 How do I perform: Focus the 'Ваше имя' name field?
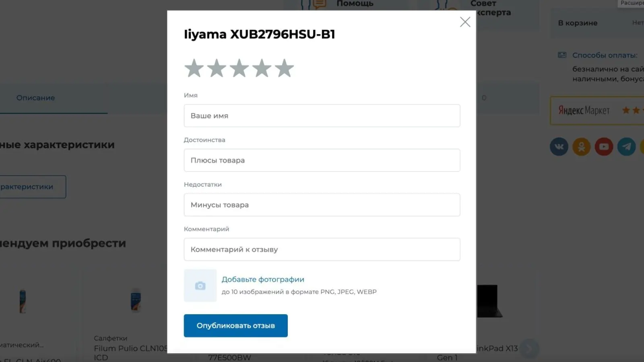(x=322, y=116)
